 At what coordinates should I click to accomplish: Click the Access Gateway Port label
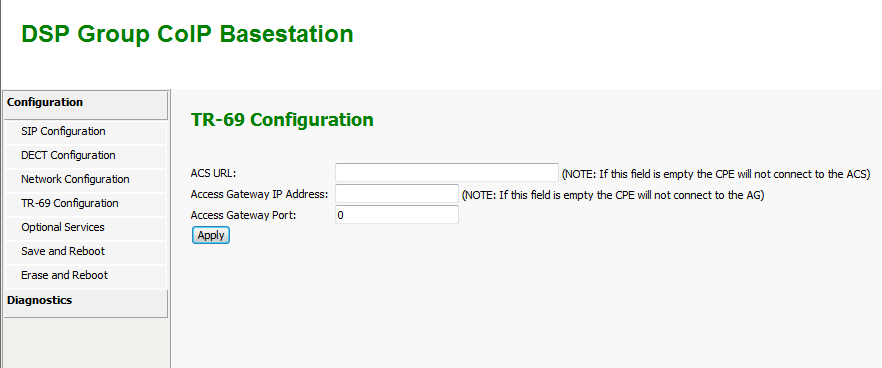(x=243, y=216)
